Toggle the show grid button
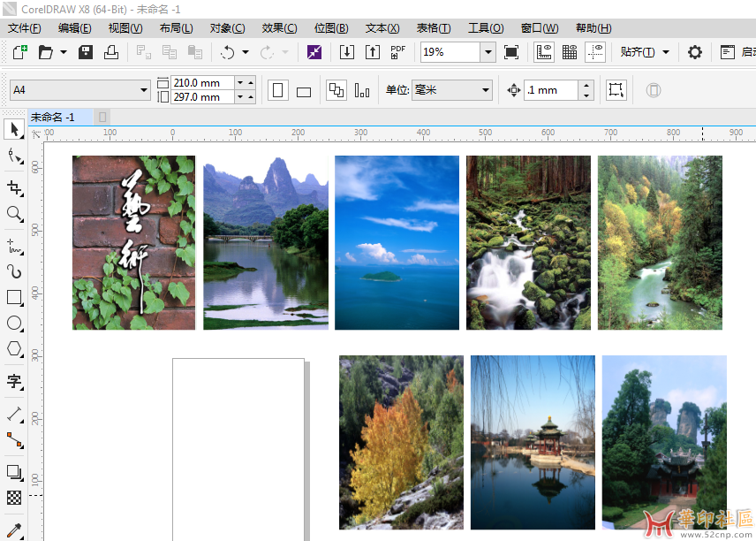The height and width of the screenshot is (541, 756). point(570,51)
